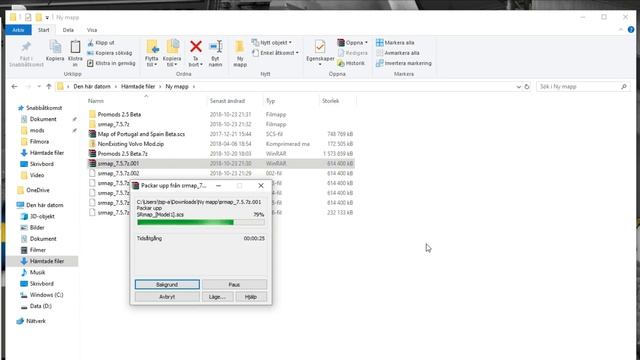Sort by the Namn column header

click(x=96, y=101)
